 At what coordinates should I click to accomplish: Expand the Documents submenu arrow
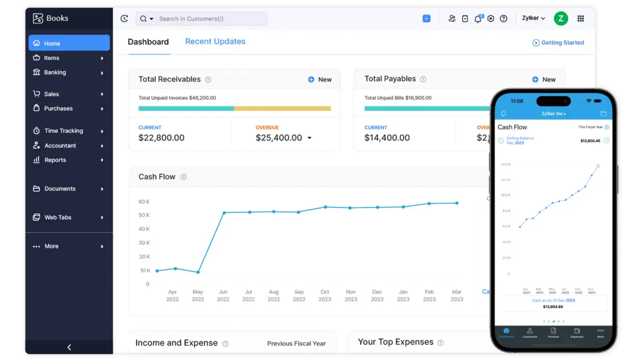pos(102,189)
